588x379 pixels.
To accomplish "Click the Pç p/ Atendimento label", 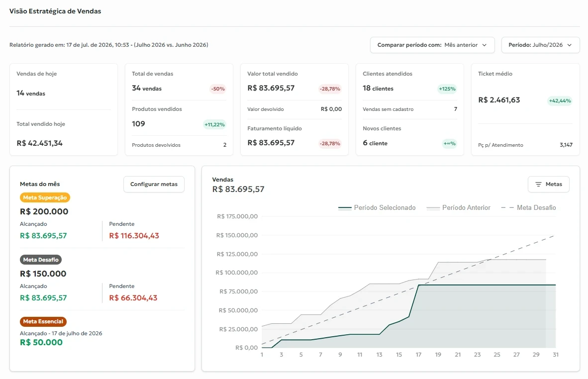I will 500,145.
